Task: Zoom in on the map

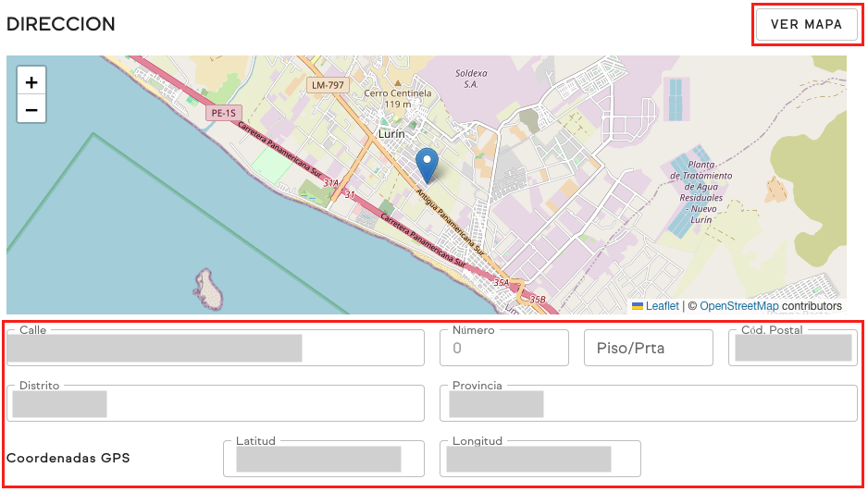Action: pyautogui.click(x=31, y=82)
